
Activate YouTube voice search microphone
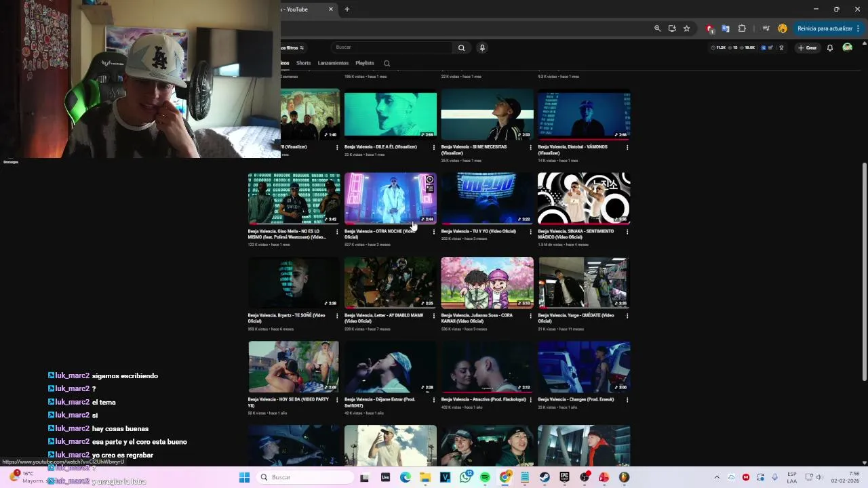point(482,47)
